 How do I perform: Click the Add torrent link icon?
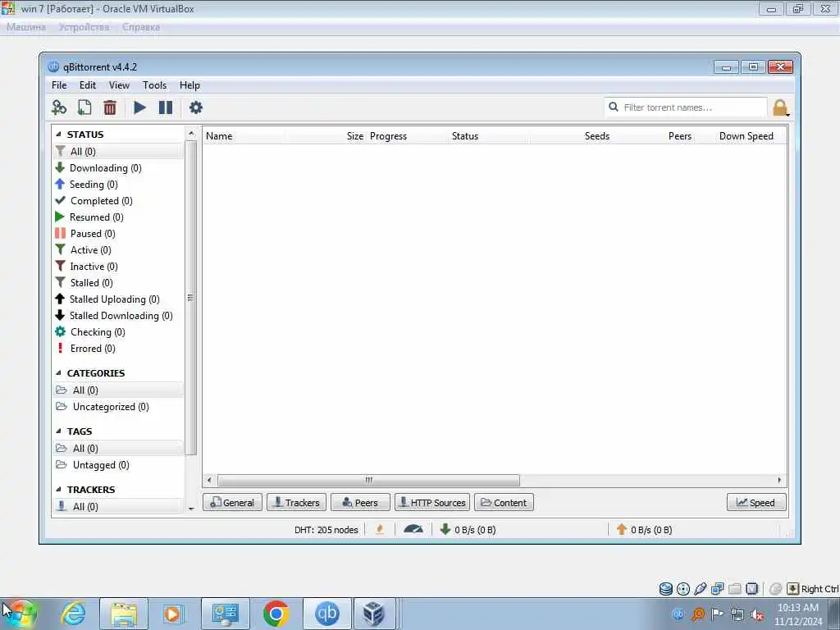[x=59, y=107]
